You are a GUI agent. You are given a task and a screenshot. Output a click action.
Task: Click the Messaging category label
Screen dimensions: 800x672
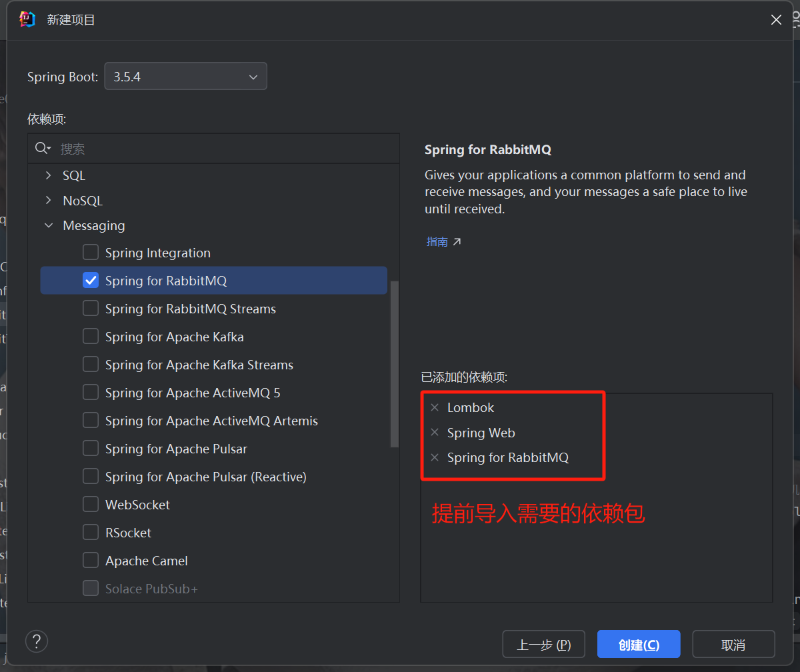(94, 226)
